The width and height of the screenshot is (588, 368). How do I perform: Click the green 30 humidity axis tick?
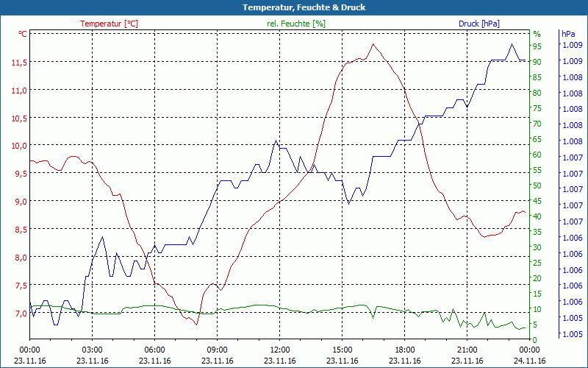[537, 247]
